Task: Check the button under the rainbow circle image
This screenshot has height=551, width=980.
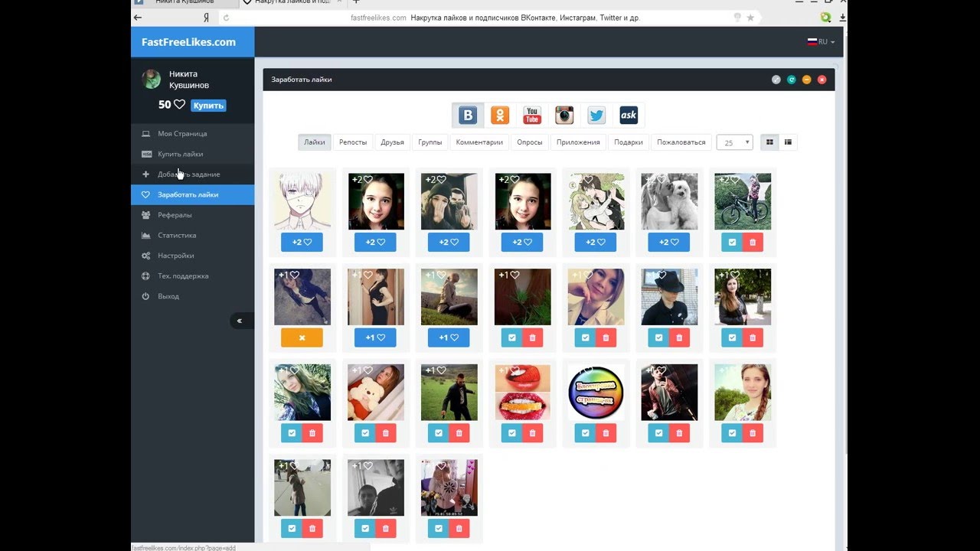Action: 585,433
